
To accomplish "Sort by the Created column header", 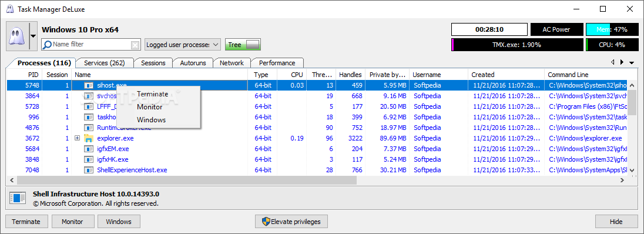I will coord(506,75).
